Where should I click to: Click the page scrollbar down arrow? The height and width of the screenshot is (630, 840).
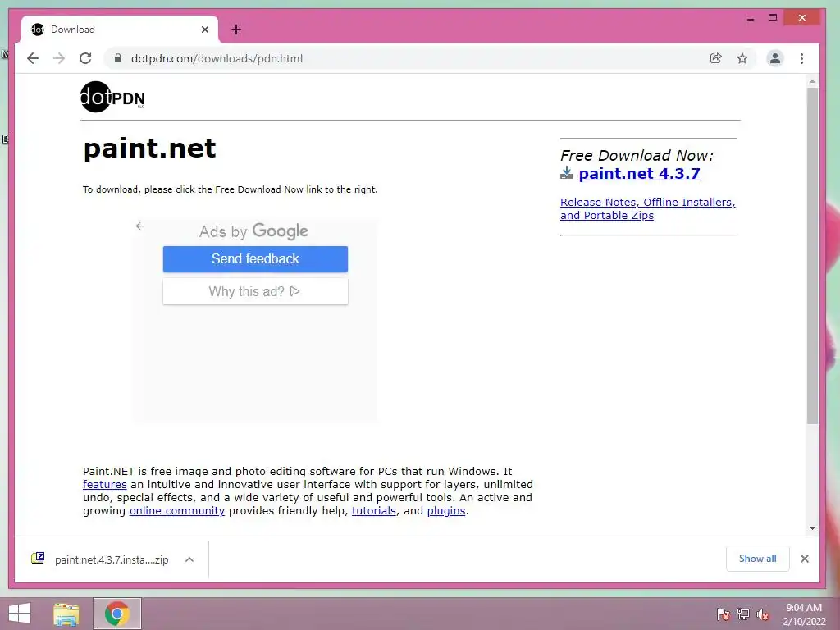pos(813,528)
